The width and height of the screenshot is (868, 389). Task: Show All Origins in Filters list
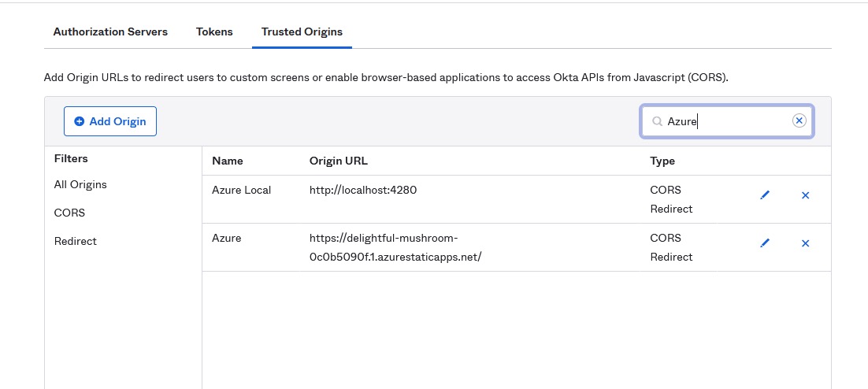pos(80,184)
